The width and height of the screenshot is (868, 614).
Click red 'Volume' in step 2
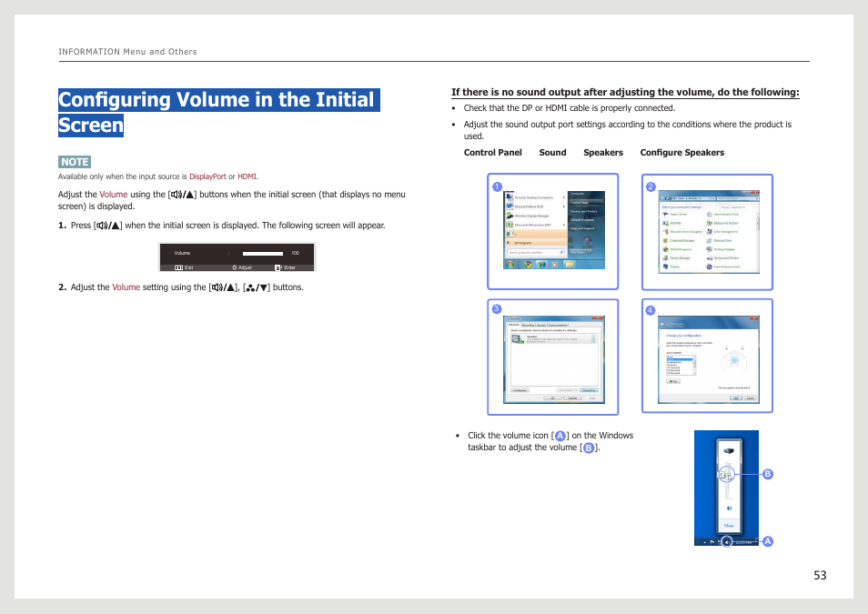click(x=126, y=287)
